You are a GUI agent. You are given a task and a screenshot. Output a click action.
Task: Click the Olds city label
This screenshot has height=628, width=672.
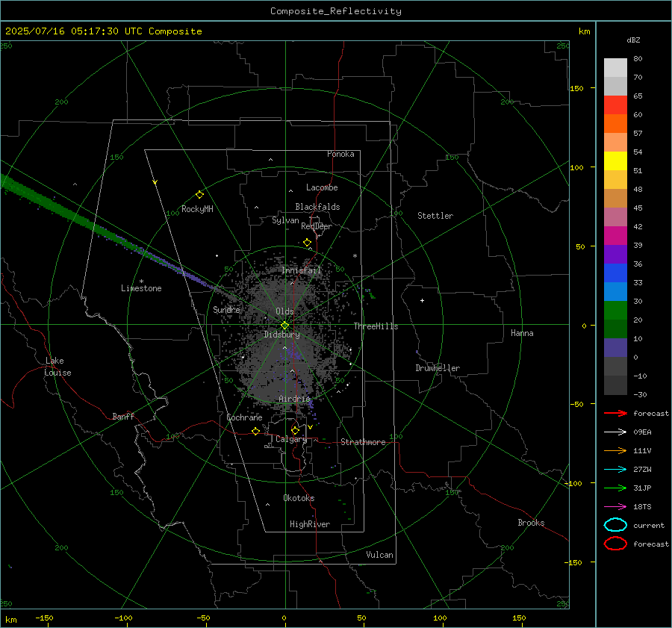284,311
